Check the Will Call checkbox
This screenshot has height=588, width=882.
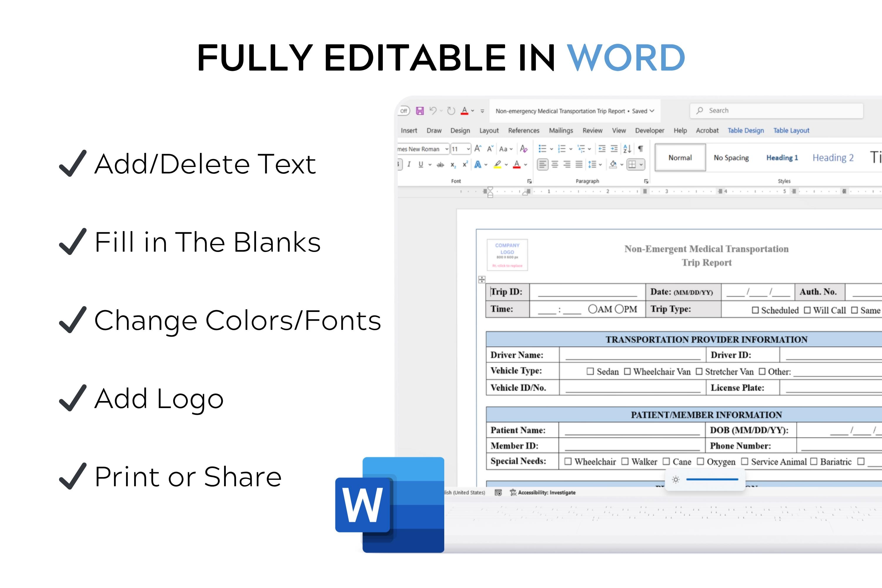[x=807, y=310]
